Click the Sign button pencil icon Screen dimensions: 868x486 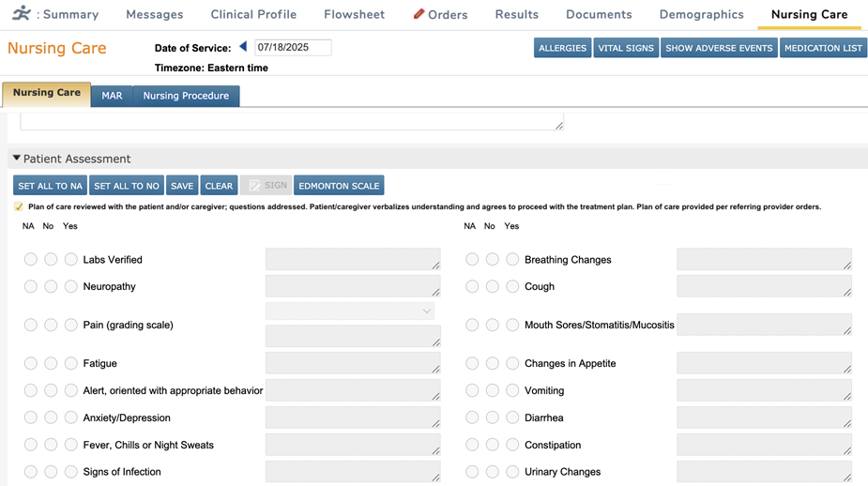(x=254, y=186)
